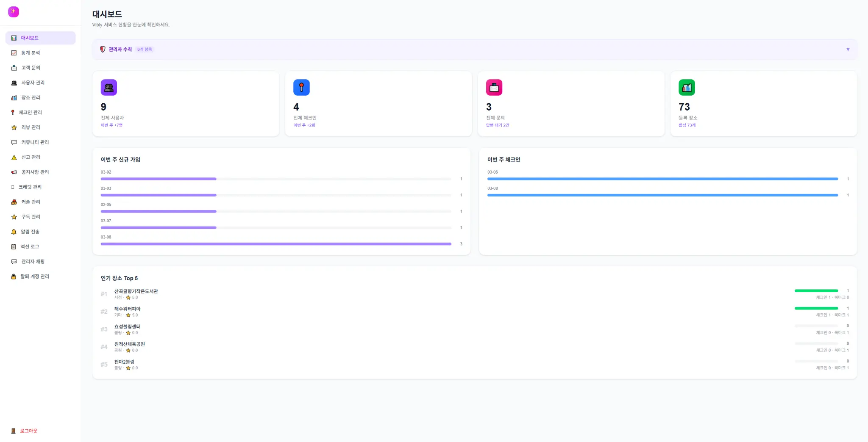Click the shield icon beside 관리자 수칙
Image resolution: width=868 pixels, height=442 pixels.
tap(103, 49)
